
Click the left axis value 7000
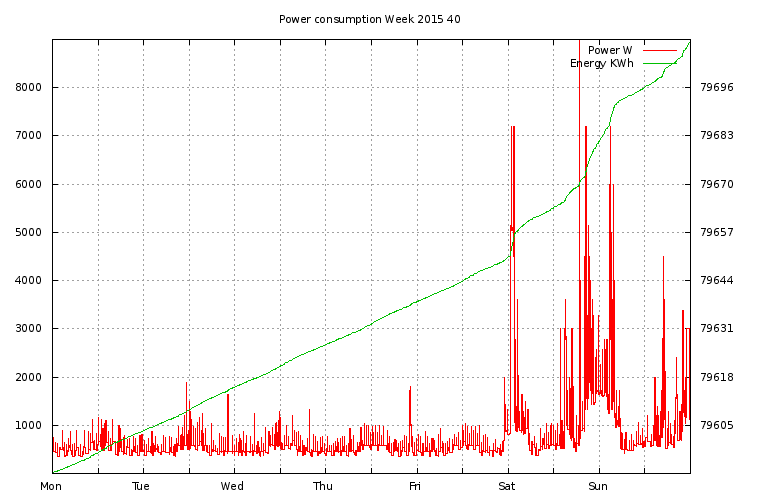tap(28, 136)
